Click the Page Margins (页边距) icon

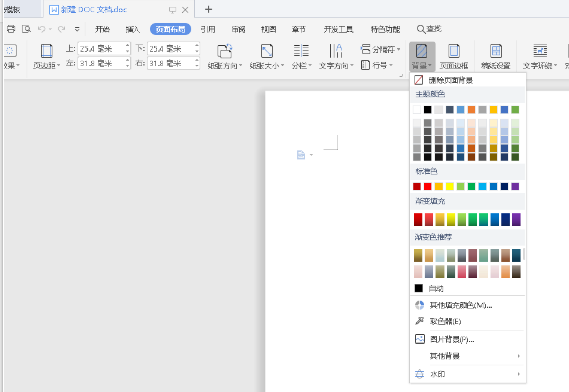[x=47, y=51]
